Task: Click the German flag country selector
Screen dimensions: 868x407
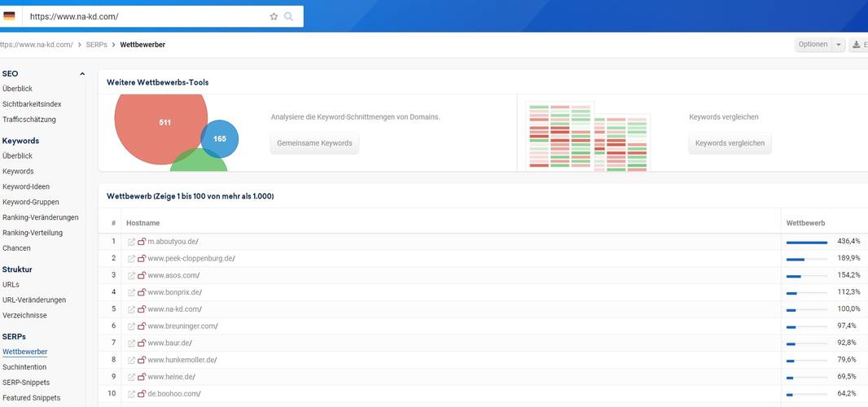Action: tap(9, 16)
